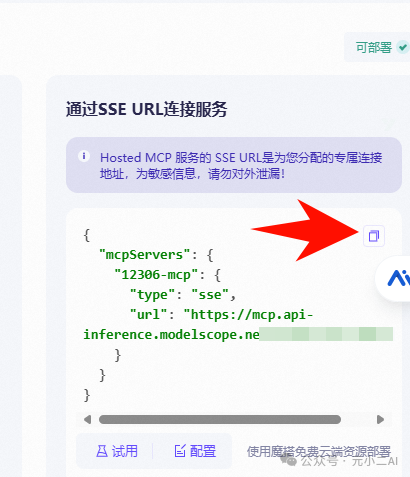Click the horizontal scrollbar left arrow

click(87, 419)
